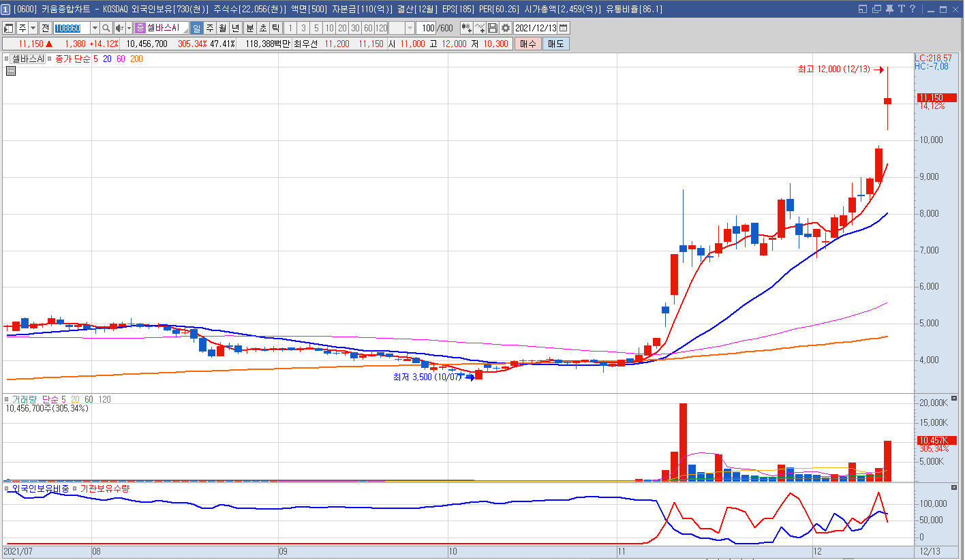Select the 분 minute period toggle

(x=249, y=28)
